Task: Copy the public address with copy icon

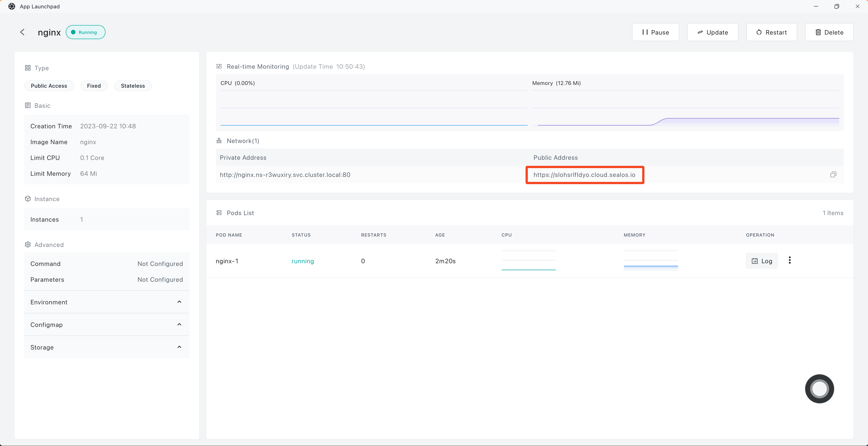Action: click(833, 174)
